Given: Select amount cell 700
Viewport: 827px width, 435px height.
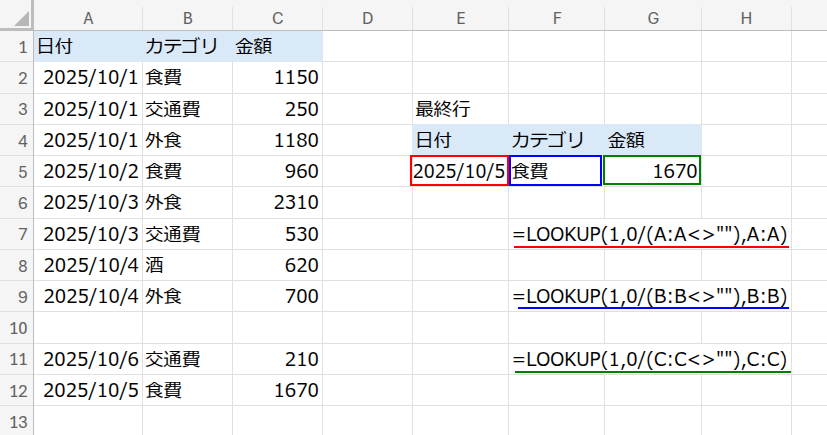Looking at the screenshot, I should 277,296.
